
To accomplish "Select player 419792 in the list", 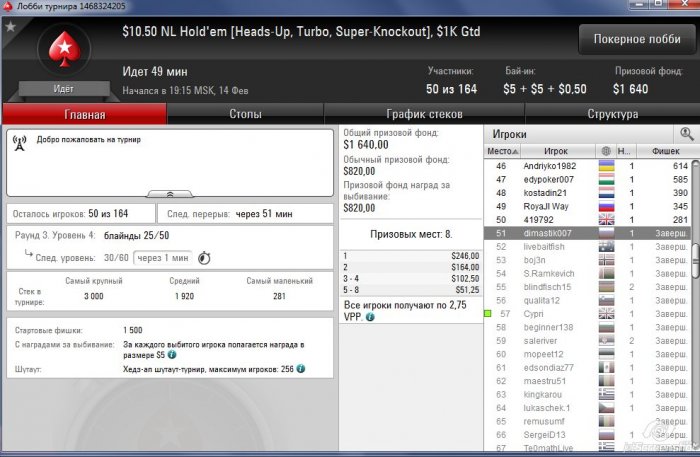I will [587, 220].
